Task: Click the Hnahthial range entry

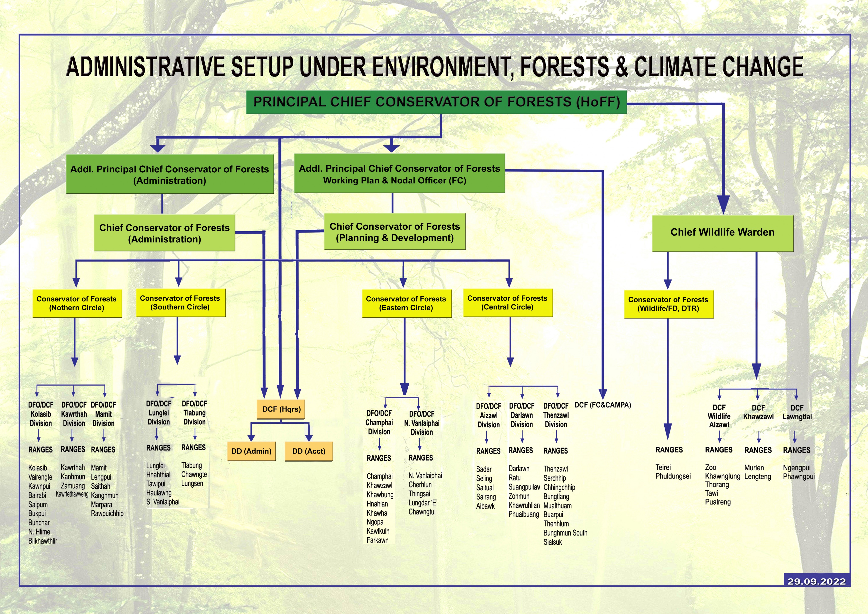Action: [158, 475]
